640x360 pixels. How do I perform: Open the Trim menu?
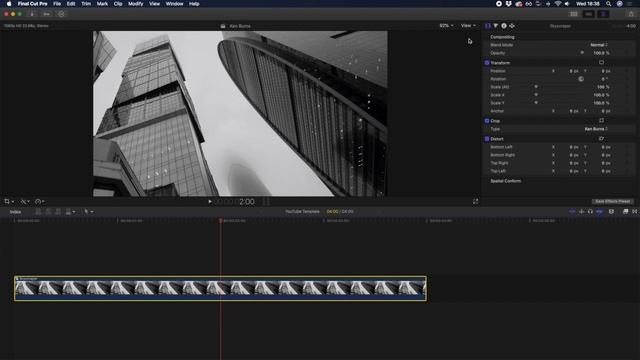coord(86,4)
